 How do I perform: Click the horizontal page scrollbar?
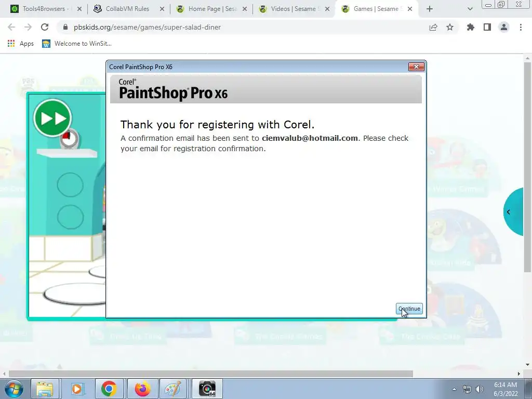tap(211, 374)
